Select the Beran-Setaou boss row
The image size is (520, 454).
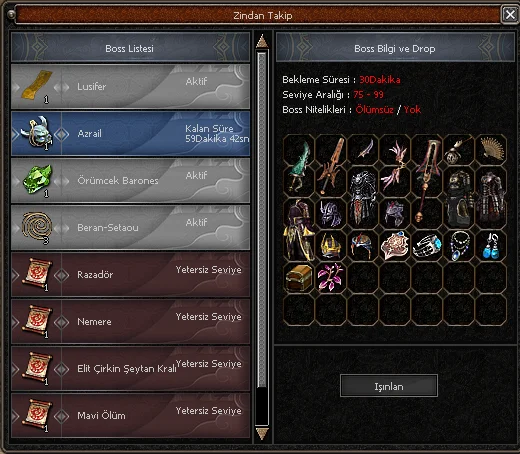click(x=131, y=228)
